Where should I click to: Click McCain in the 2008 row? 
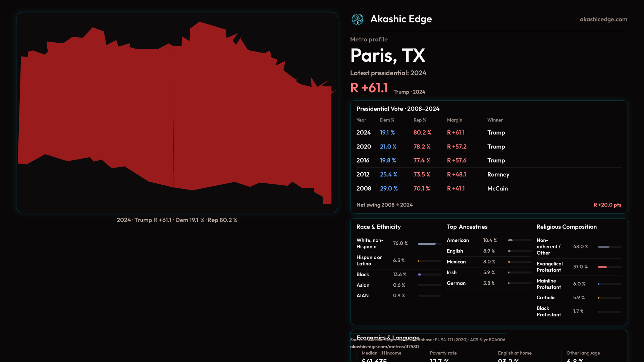[497, 189]
